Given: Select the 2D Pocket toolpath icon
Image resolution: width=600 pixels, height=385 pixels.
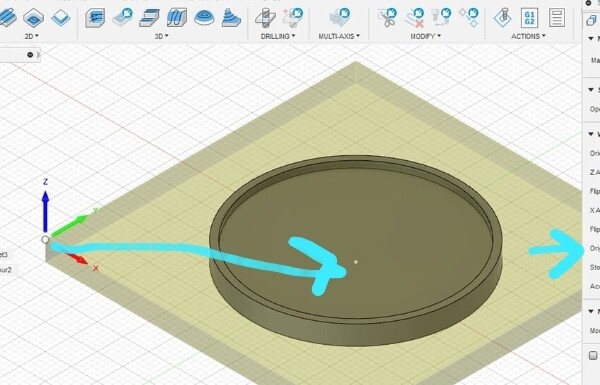Looking at the screenshot, I should [x=34, y=18].
